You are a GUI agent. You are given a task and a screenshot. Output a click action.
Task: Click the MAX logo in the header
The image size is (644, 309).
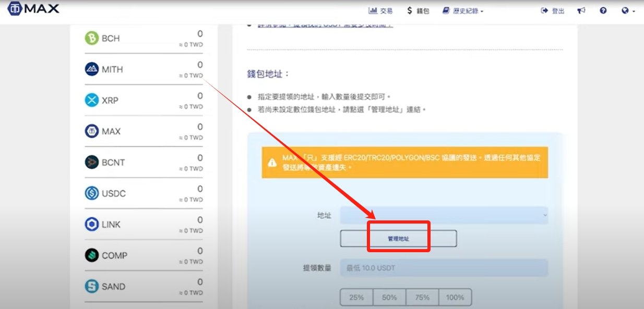click(x=33, y=9)
